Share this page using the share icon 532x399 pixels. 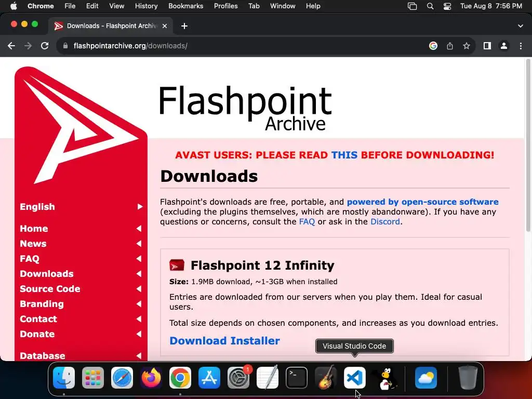coord(450,46)
